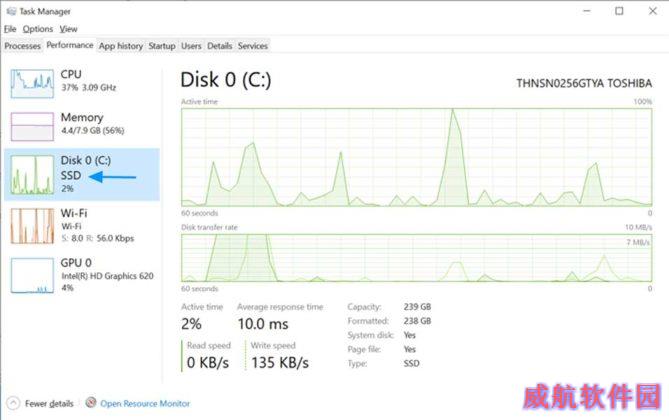Collapse view with Fewer details chevron
The image size is (669, 420).
tap(13, 403)
